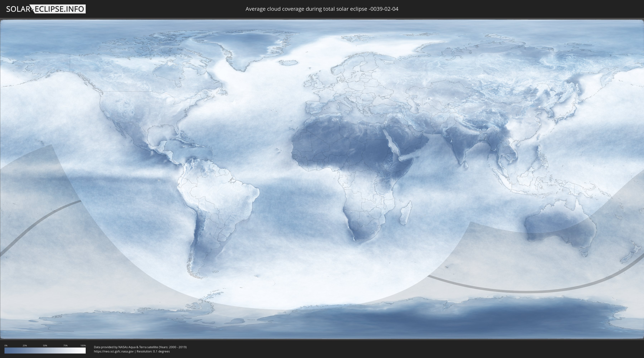
Task: Click the '100%' legend label
Action: [83, 345]
